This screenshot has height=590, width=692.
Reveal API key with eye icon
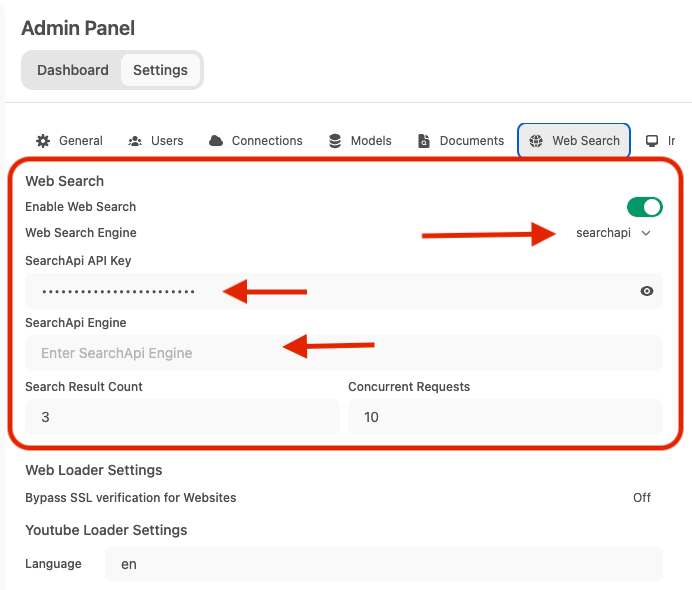tap(647, 291)
